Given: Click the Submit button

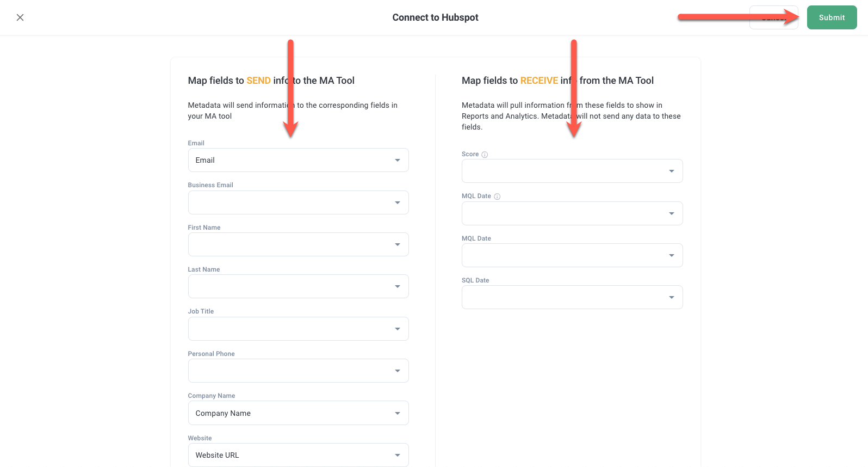Looking at the screenshot, I should tap(832, 17).
